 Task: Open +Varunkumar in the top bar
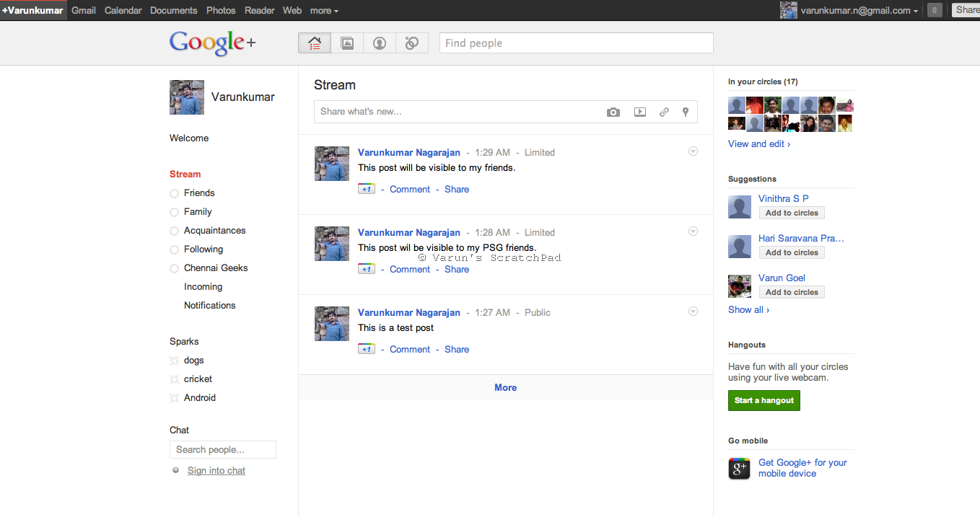coord(32,10)
